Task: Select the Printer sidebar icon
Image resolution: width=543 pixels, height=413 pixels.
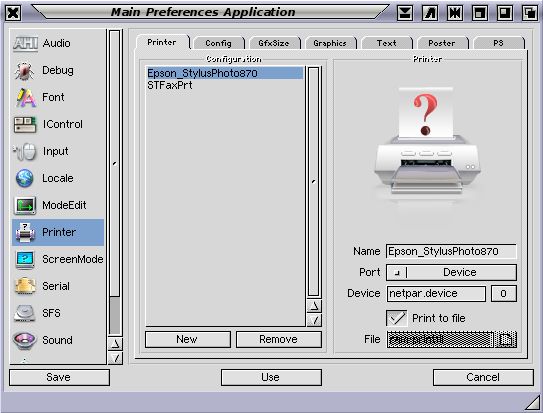Action: (x=25, y=232)
